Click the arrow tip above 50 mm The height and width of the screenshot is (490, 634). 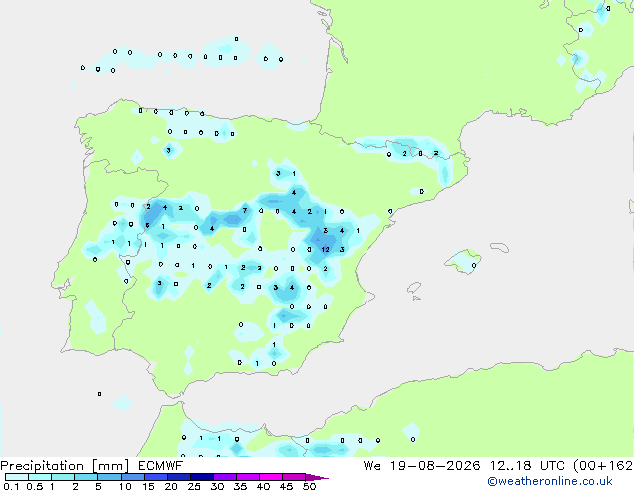click(317, 477)
